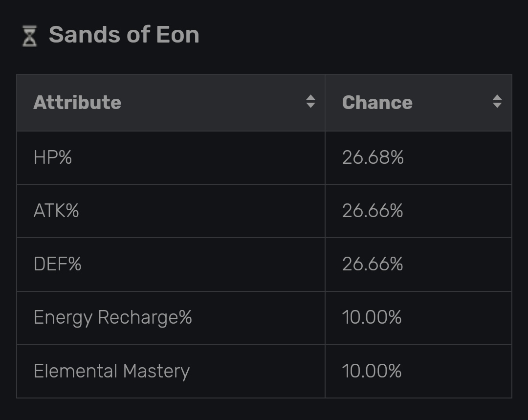Screen dimensions: 528x420
Task: Select the ATK% attribute cell
Action: point(56,211)
